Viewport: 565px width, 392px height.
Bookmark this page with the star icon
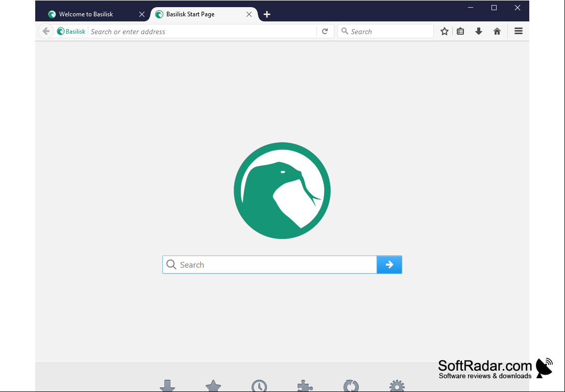coord(444,31)
